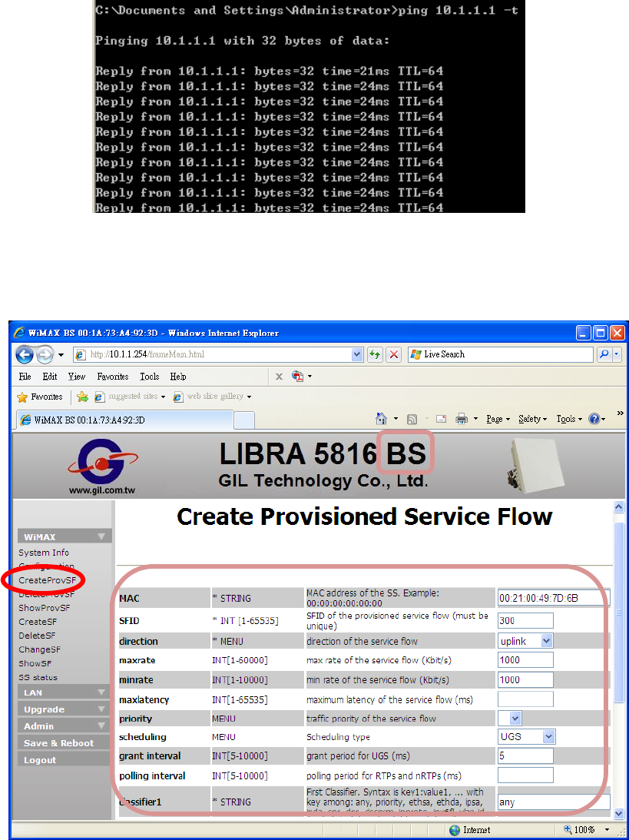Click the GIL logo at www.gil.com.tw
Viewport: 629px width, 840px height.
tap(101, 465)
